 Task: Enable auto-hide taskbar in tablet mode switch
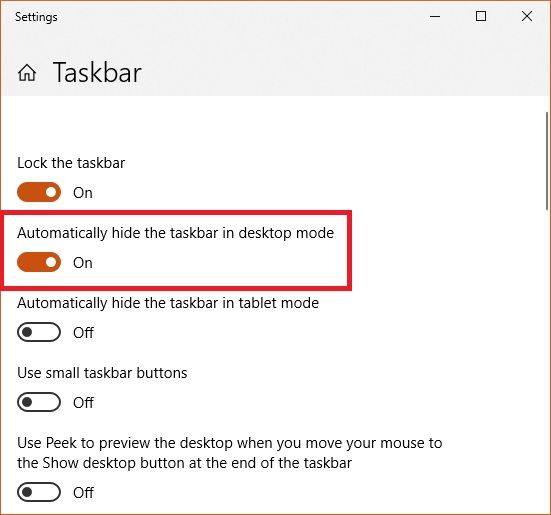click(x=39, y=332)
